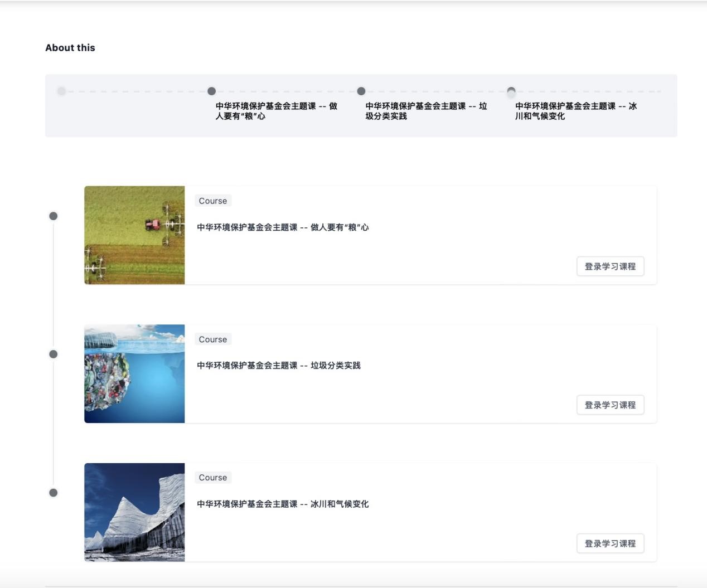Click 登录学习课程 for 做人要有"粮"心 course
The image size is (707, 588).
[611, 266]
